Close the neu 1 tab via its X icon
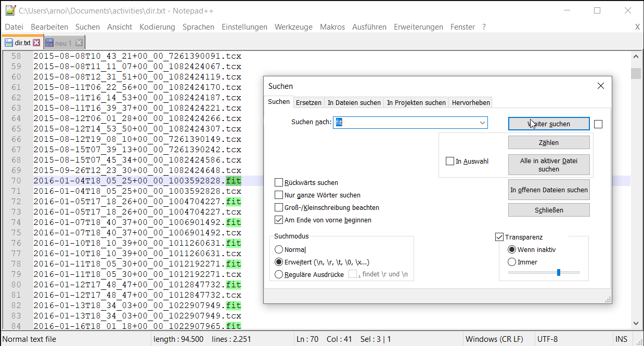This screenshot has height=346, width=644. [x=79, y=43]
